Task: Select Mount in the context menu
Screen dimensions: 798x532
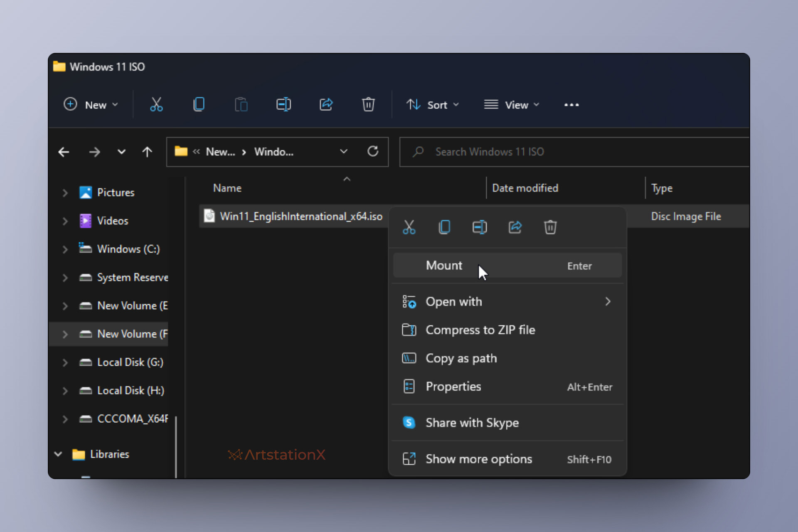Action: point(507,265)
